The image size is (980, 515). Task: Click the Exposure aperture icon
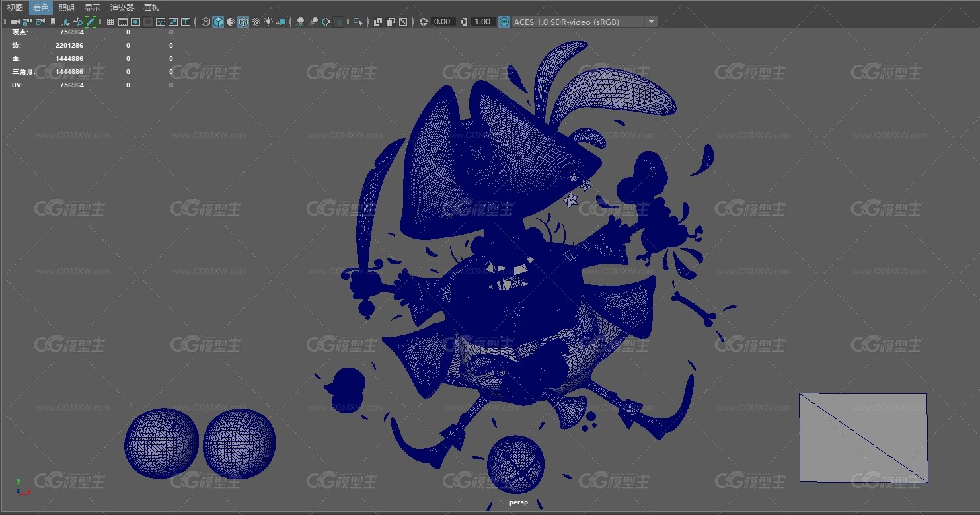pos(423,22)
